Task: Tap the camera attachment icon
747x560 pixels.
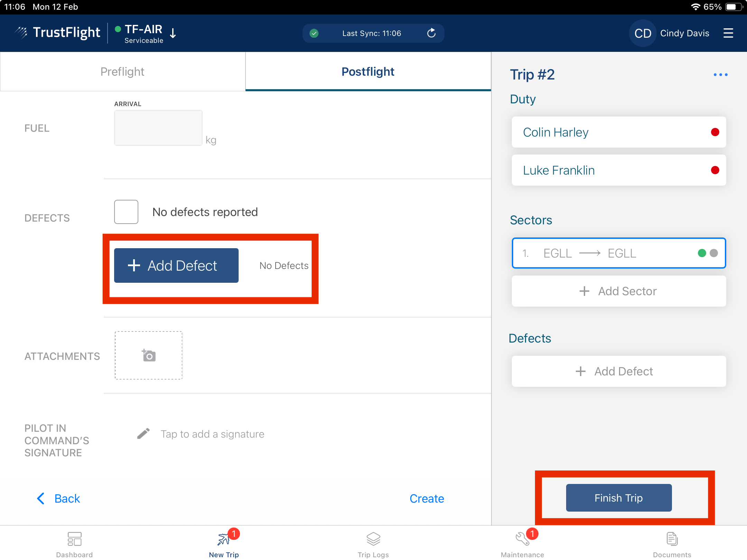Action: point(149,355)
